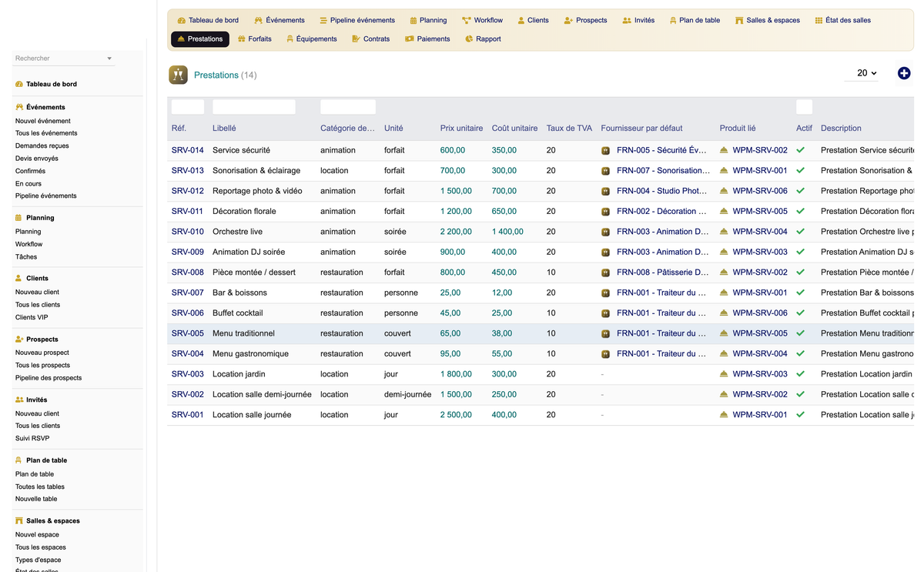Click price 2 500,00 for SRV-001
The image size is (924, 572).
[x=456, y=415]
